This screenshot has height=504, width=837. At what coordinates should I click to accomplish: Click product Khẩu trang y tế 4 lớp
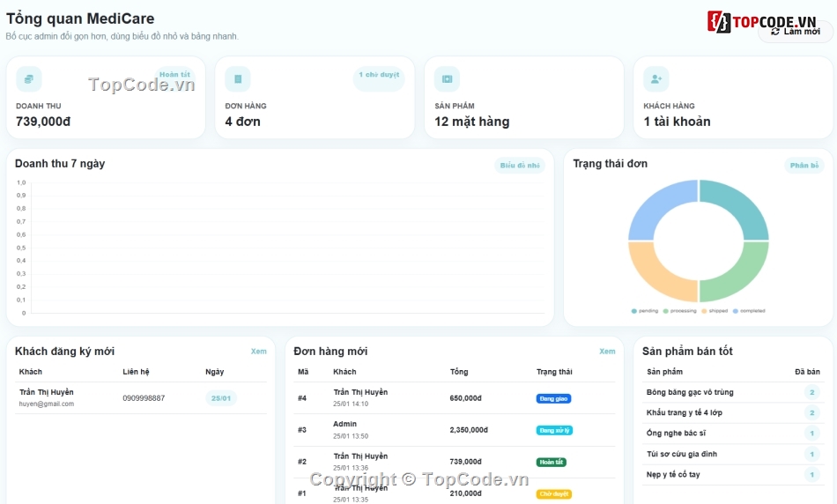coord(685,412)
